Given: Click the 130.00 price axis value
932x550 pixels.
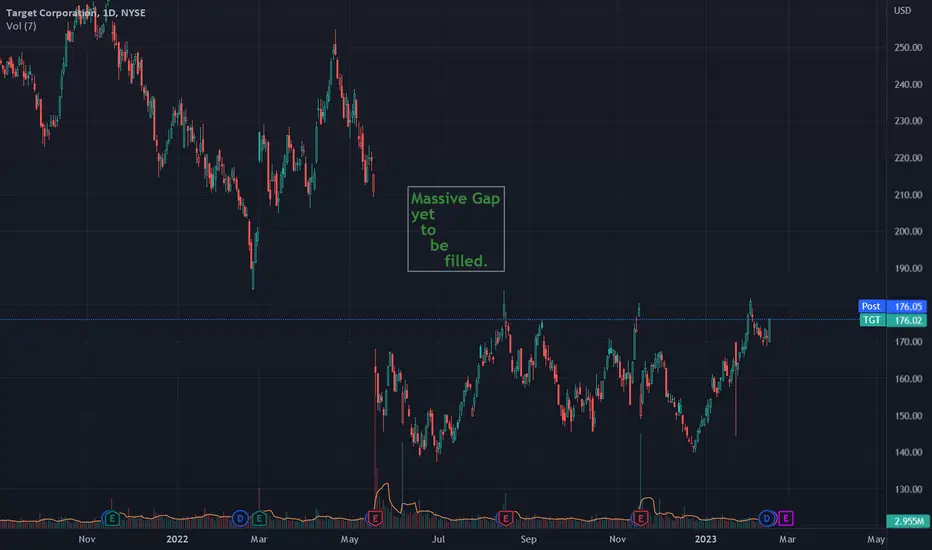Looking at the screenshot, I should point(908,489).
